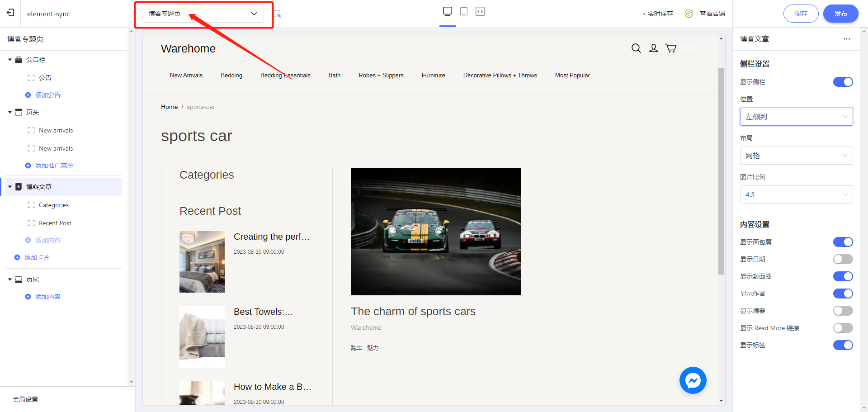This screenshot has width=868, height=412.
Task: Activate the element inspector selection icon
Action: pos(278,14)
